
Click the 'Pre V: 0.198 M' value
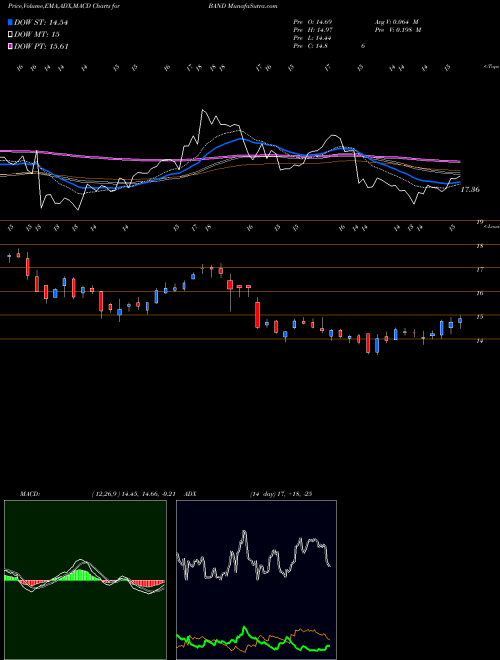click(398, 30)
